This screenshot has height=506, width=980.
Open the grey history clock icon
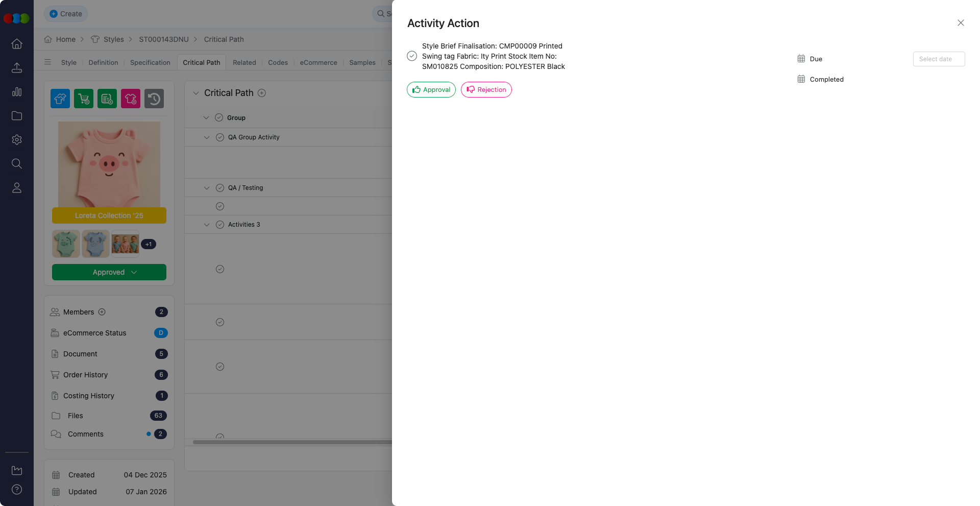point(154,99)
